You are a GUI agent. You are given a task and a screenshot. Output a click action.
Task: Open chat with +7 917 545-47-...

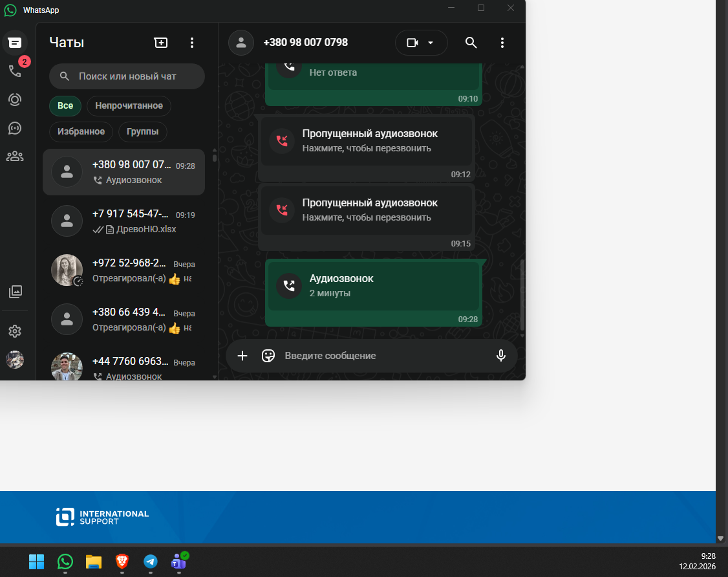coord(123,221)
